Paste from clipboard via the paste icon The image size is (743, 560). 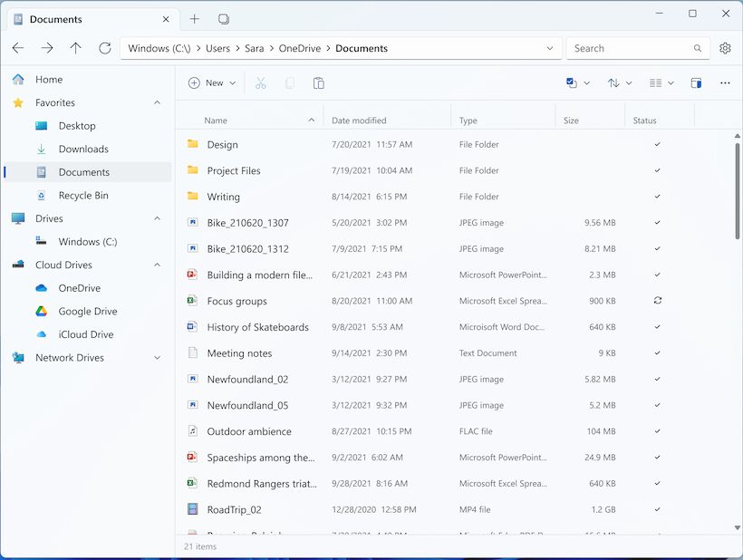[x=318, y=82]
